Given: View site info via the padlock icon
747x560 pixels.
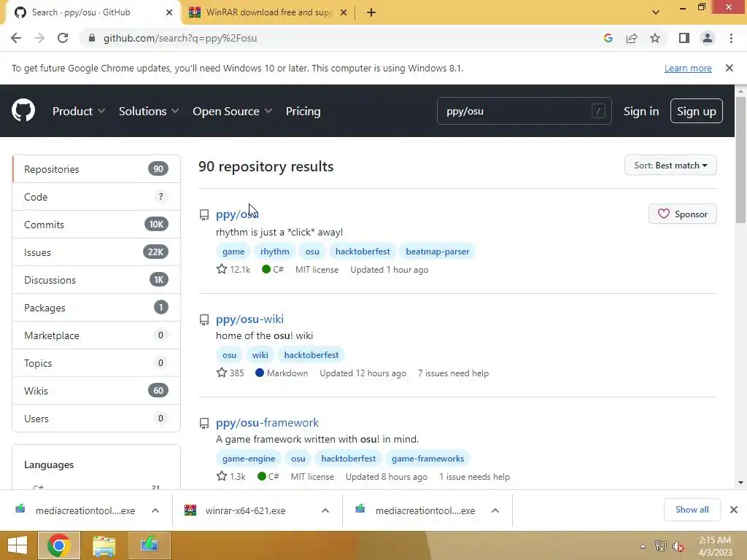Looking at the screenshot, I should click(x=91, y=38).
